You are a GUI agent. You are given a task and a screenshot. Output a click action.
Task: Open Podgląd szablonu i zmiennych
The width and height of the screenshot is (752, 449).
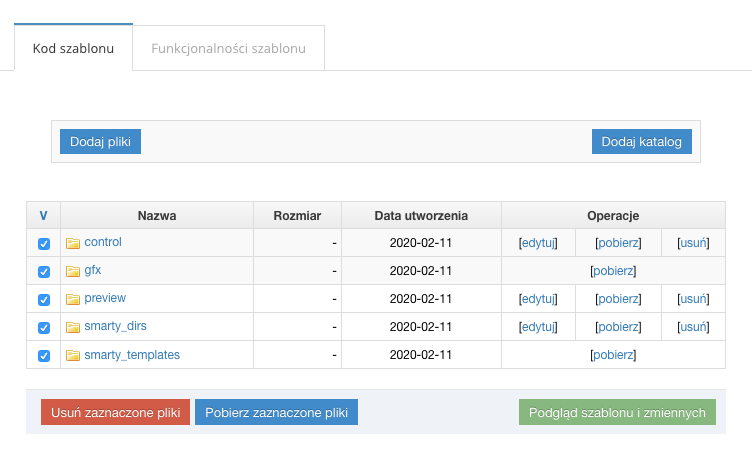click(x=617, y=413)
